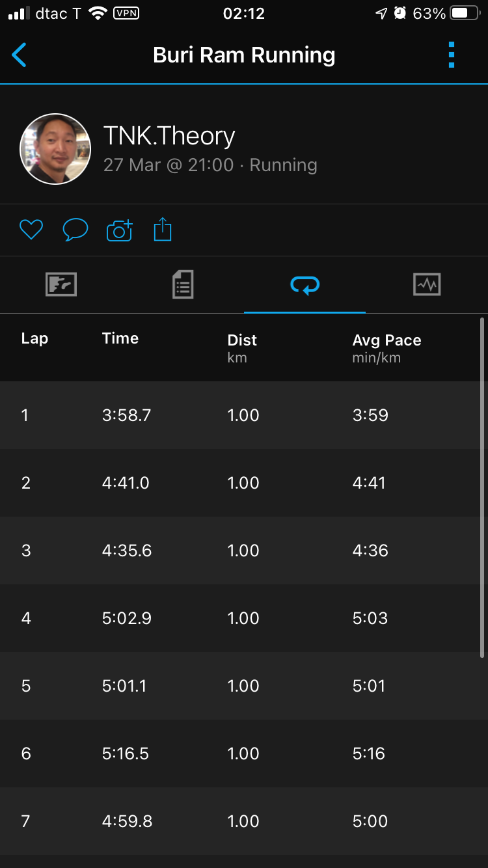The width and height of the screenshot is (488, 868).
Task: Tap the TNK.Theory profile photo
Action: click(55, 149)
